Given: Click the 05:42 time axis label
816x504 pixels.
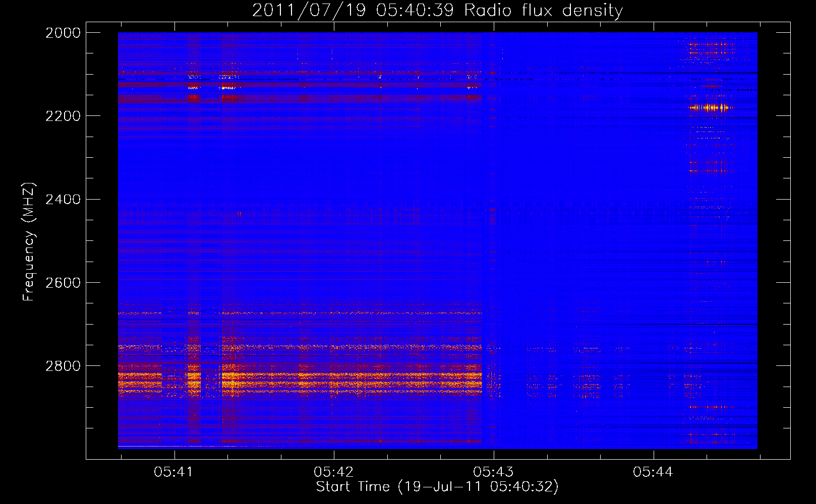Looking at the screenshot, I should click(x=333, y=472).
